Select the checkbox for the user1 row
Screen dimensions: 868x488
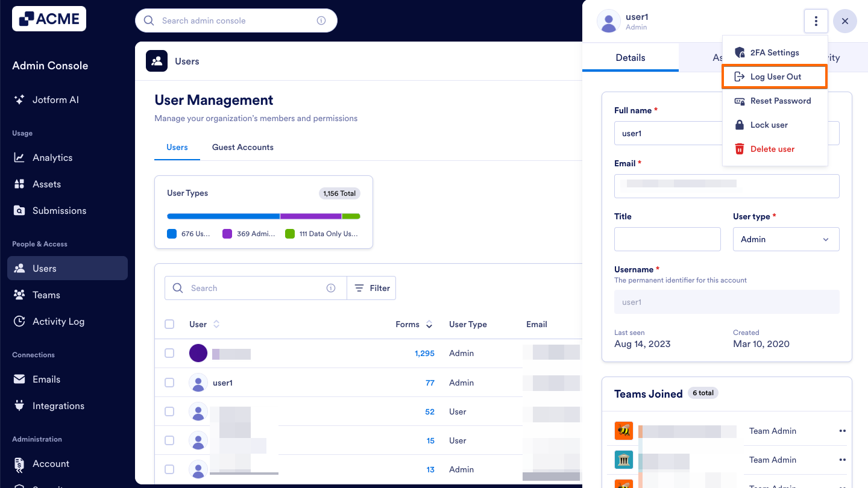pyautogui.click(x=169, y=382)
